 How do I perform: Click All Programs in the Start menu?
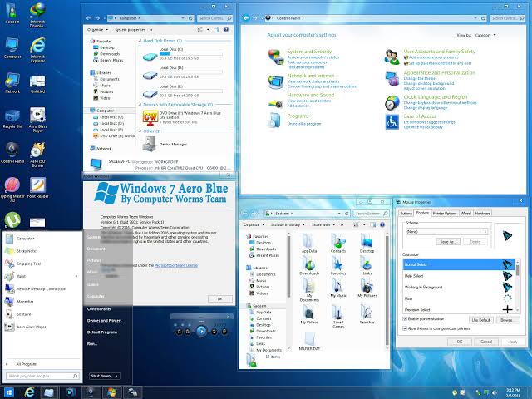click(x=27, y=364)
